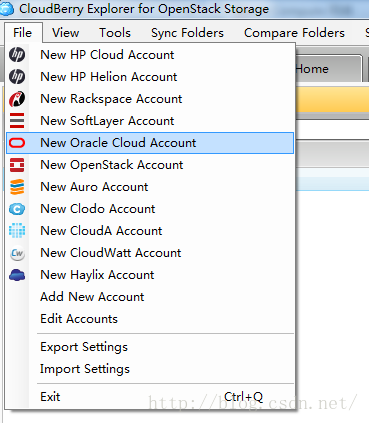The image size is (369, 423).
Task: Choose New HP Helion Account
Action: point(150,77)
